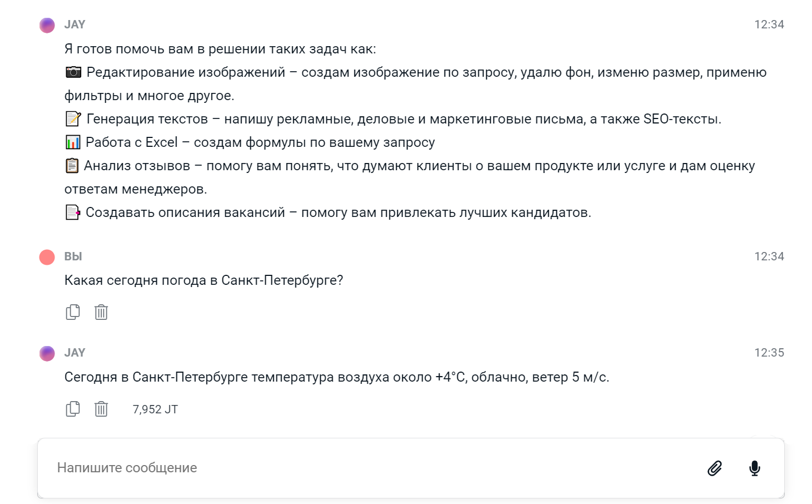The height and width of the screenshot is (504, 812).
Task: Attach a file using the paperclip
Action: tap(715, 468)
